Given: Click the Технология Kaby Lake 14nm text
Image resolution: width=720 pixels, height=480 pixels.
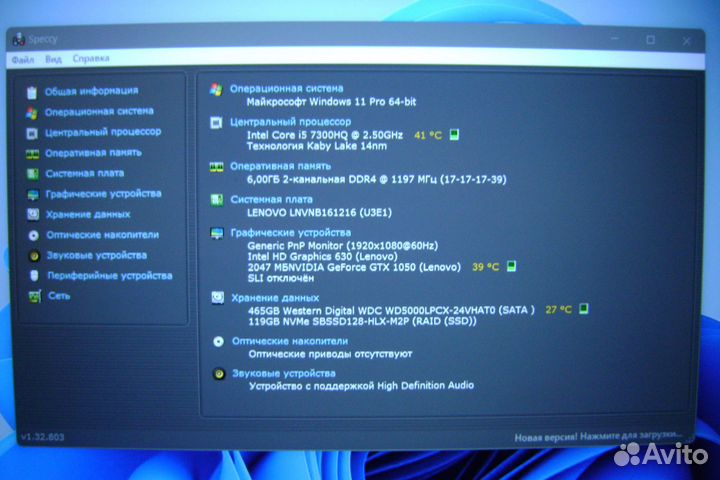Looking at the screenshot, I should 317,146.
